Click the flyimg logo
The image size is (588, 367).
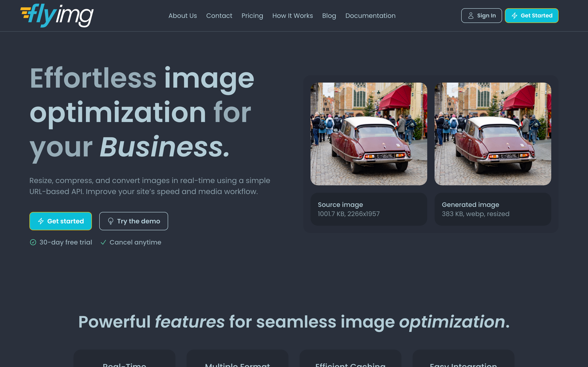tap(57, 16)
